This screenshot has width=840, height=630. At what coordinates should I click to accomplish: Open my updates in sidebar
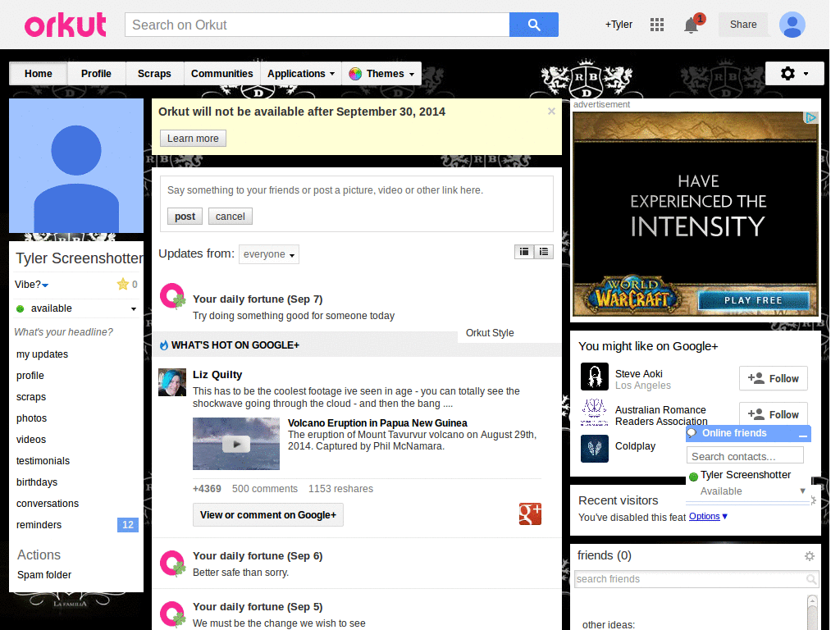(x=43, y=354)
